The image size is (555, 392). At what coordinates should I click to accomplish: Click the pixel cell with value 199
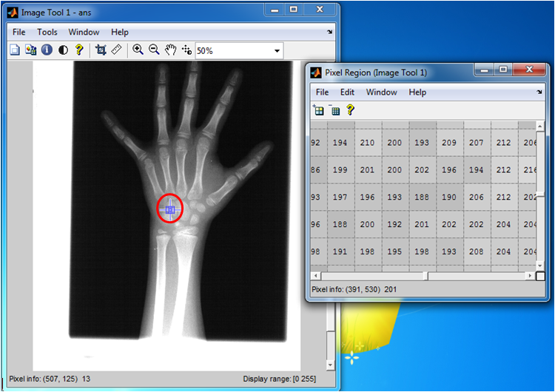pos(340,170)
